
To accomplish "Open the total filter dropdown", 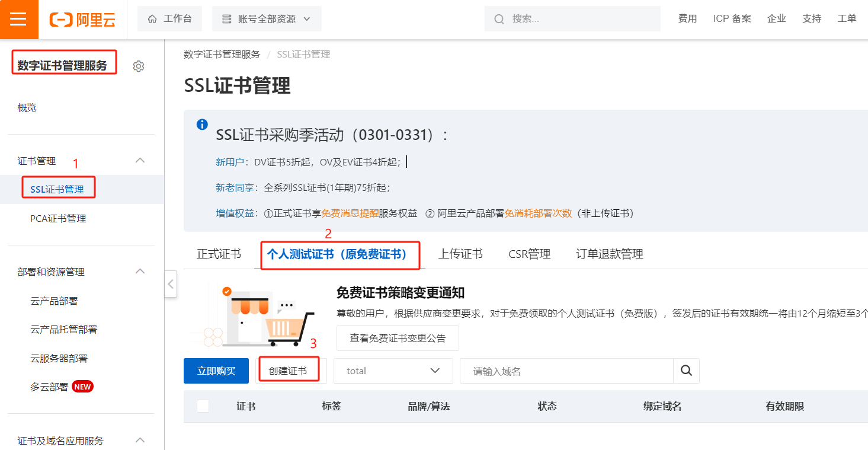I will (393, 371).
